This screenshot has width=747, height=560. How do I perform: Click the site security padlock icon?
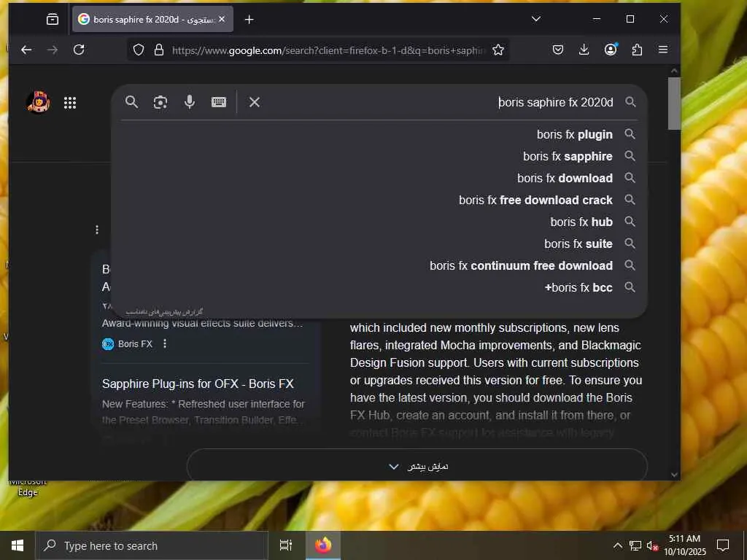coord(159,50)
